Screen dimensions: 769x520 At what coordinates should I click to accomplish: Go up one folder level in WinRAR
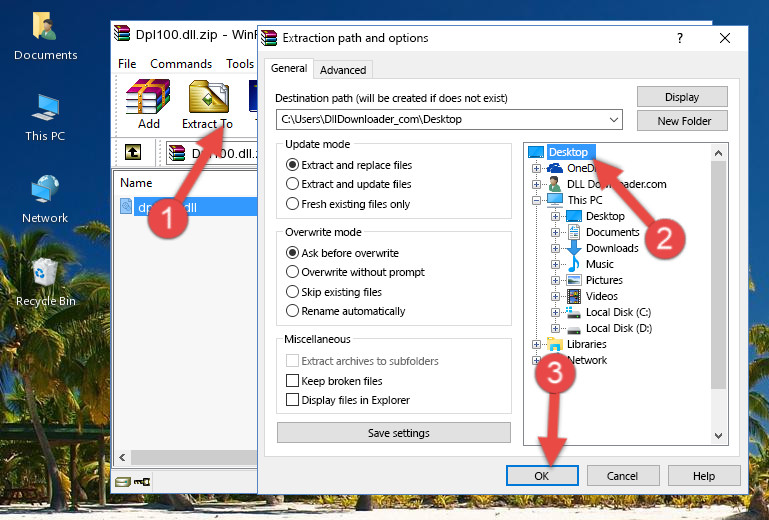(x=133, y=153)
